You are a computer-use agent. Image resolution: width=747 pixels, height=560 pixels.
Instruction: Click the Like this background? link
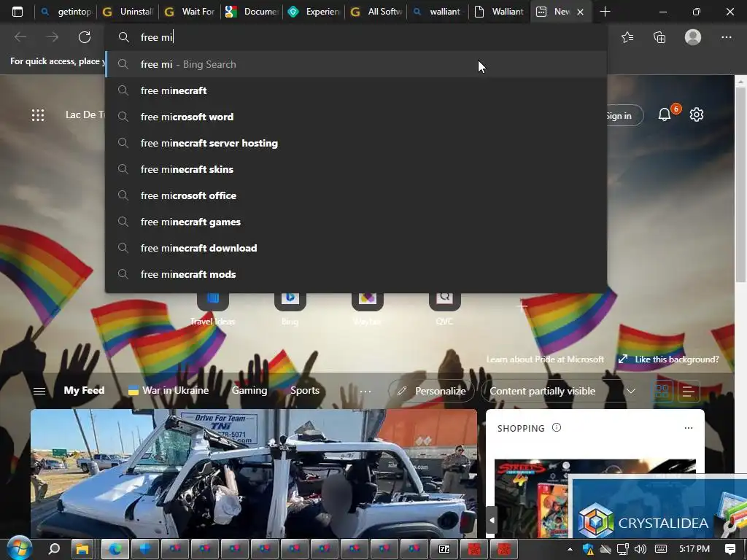tap(676, 359)
